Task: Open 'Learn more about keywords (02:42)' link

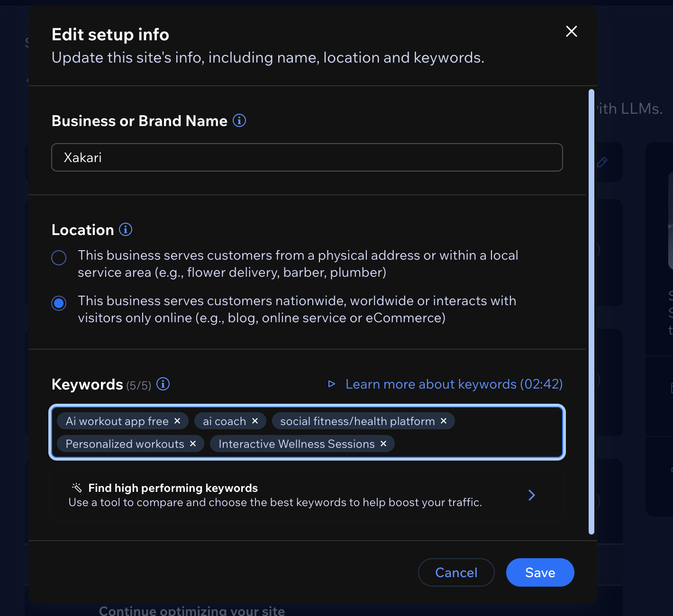Action: (454, 384)
